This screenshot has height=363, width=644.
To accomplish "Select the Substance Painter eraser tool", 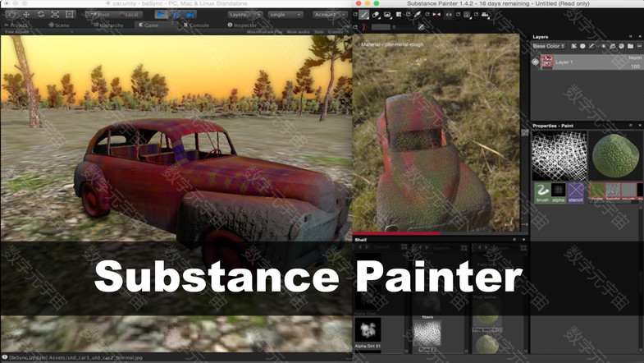I will [x=376, y=15].
